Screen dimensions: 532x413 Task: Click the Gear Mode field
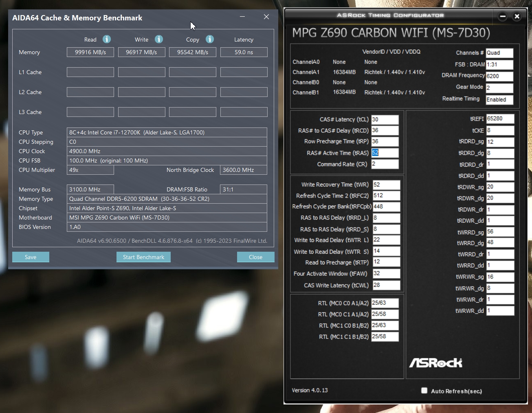(x=499, y=88)
